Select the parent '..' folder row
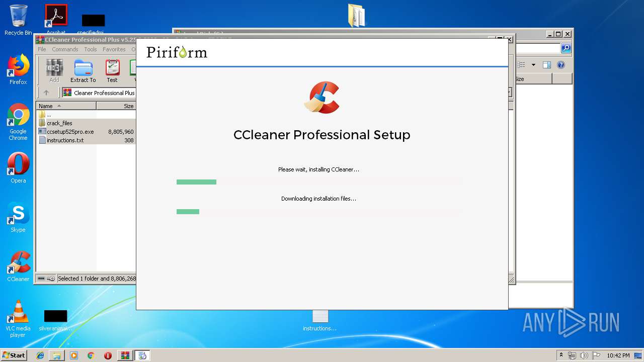 click(x=86, y=115)
